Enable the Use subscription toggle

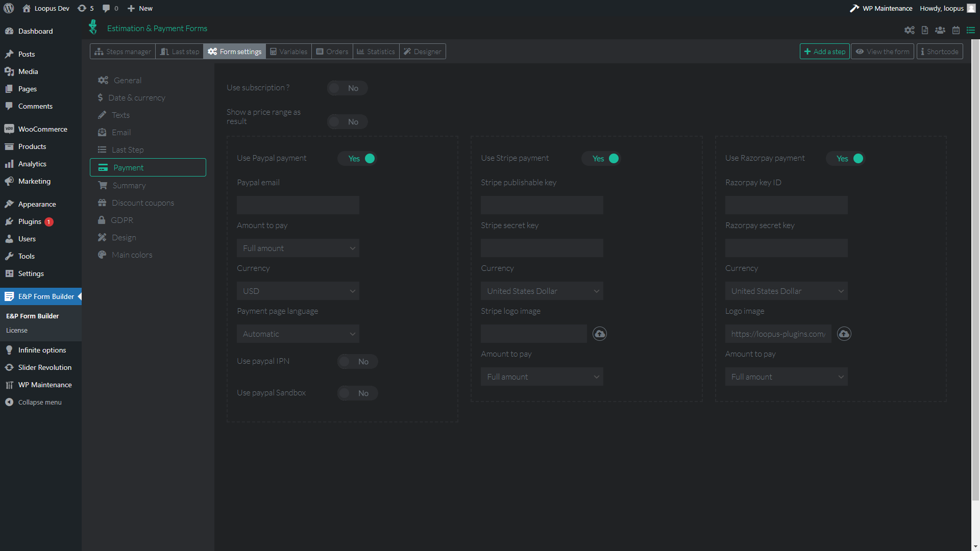tap(347, 88)
